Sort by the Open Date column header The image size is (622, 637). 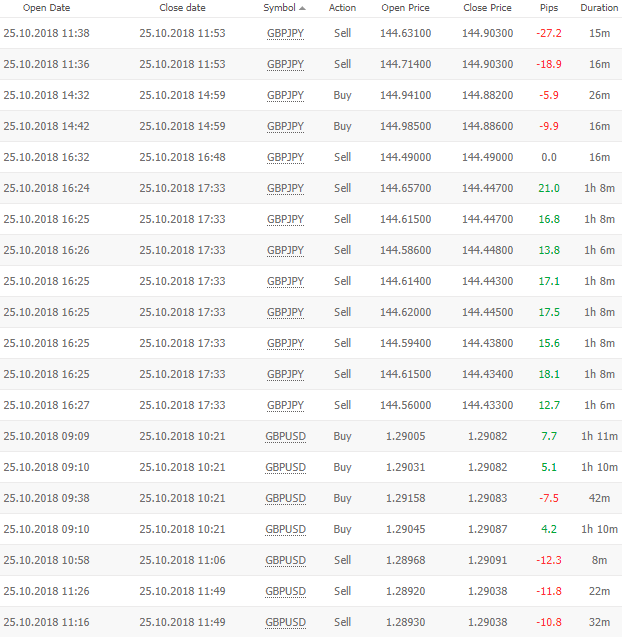click(46, 8)
